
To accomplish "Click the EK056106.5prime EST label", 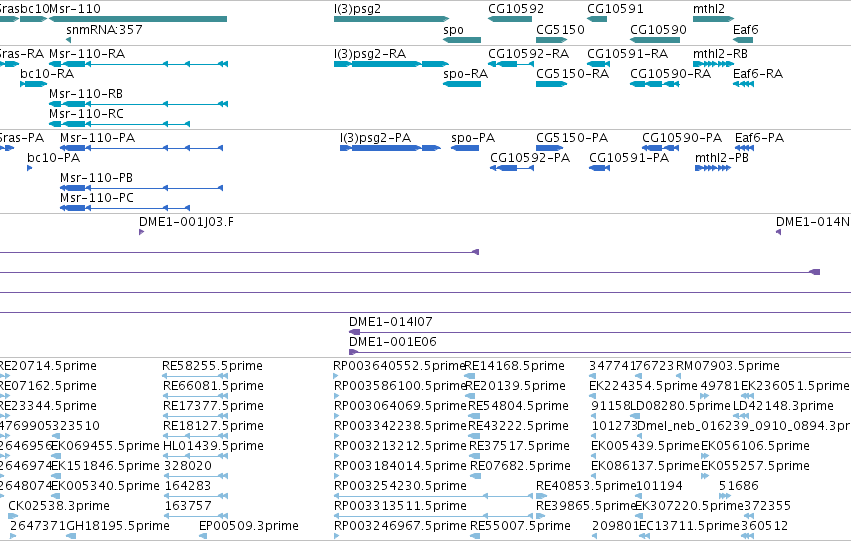I will pyautogui.click(x=755, y=446).
